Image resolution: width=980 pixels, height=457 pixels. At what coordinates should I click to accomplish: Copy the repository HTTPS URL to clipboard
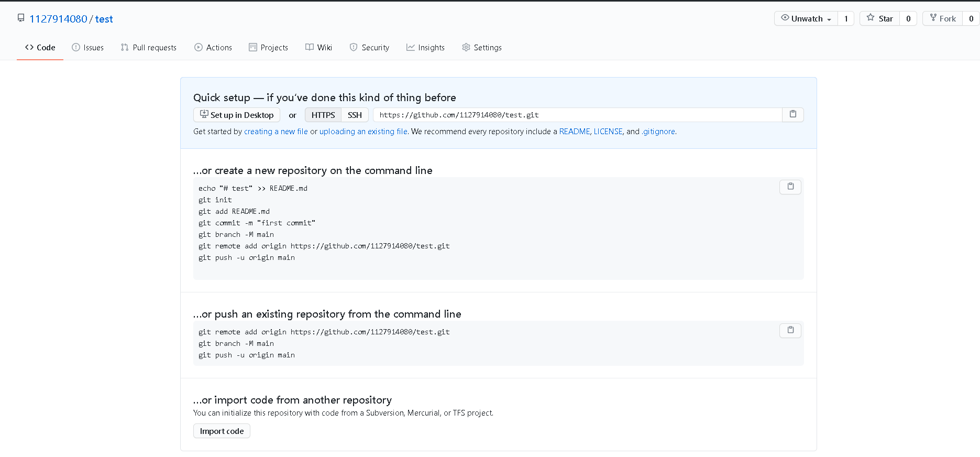point(792,114)
